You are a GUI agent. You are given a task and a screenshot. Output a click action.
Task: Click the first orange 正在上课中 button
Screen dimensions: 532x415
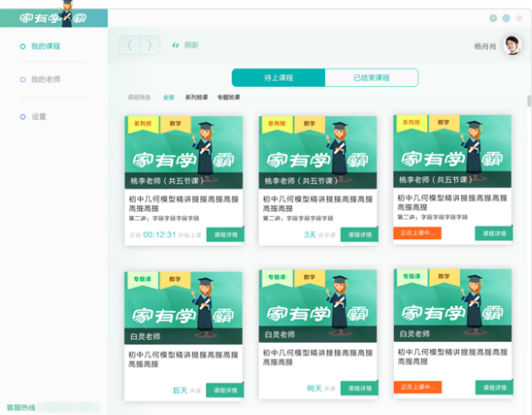pyautogui.click(x=418, y=233)
